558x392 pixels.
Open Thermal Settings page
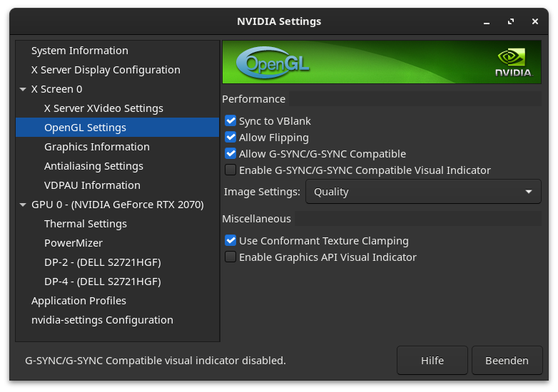click(86, 224)
